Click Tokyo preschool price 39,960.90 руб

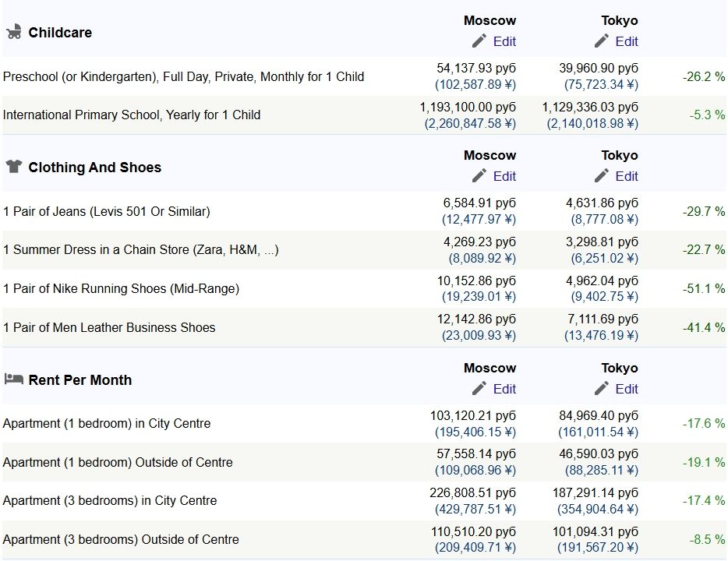[599, 69]
